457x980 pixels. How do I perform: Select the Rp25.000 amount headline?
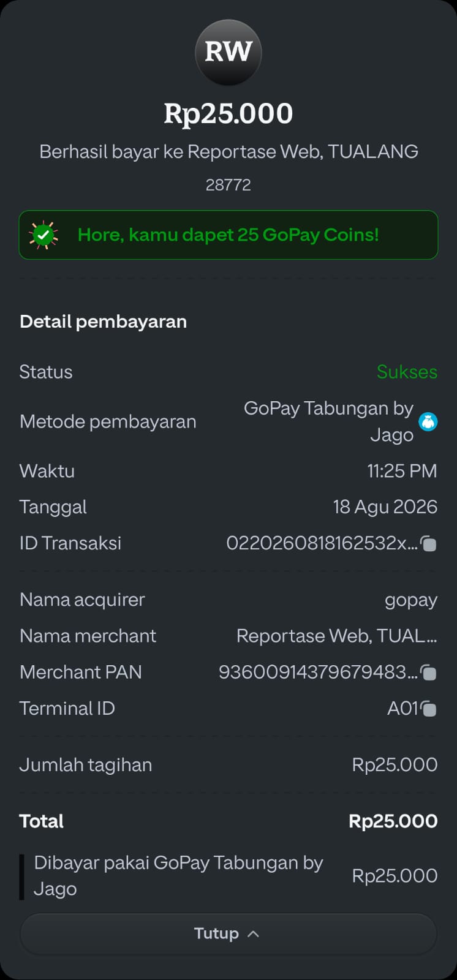[228, 114]
